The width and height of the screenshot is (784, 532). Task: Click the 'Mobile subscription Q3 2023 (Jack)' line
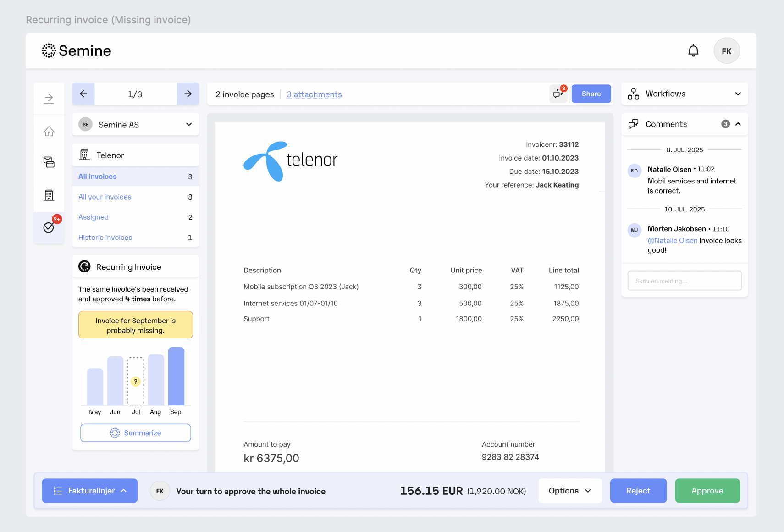click(301, 287)
